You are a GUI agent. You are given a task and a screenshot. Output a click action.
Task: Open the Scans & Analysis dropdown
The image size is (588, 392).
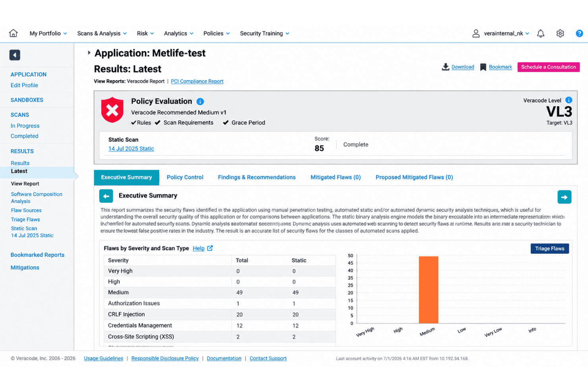pos(102,33)
